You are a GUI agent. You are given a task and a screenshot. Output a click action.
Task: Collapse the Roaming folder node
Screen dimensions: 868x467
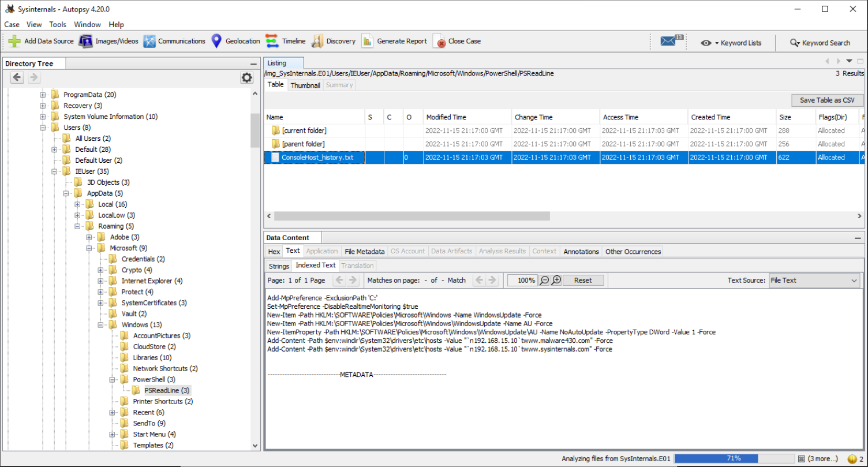coord(77,226)
